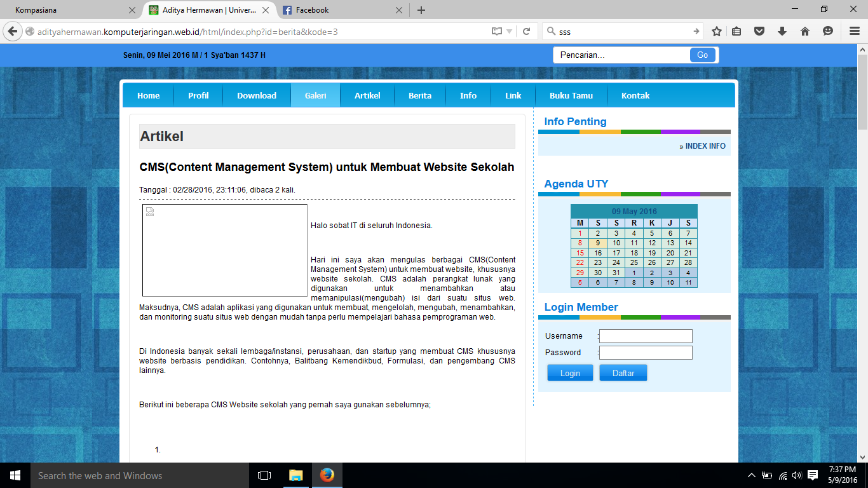Close the Facebook tab

pos(399,10)
